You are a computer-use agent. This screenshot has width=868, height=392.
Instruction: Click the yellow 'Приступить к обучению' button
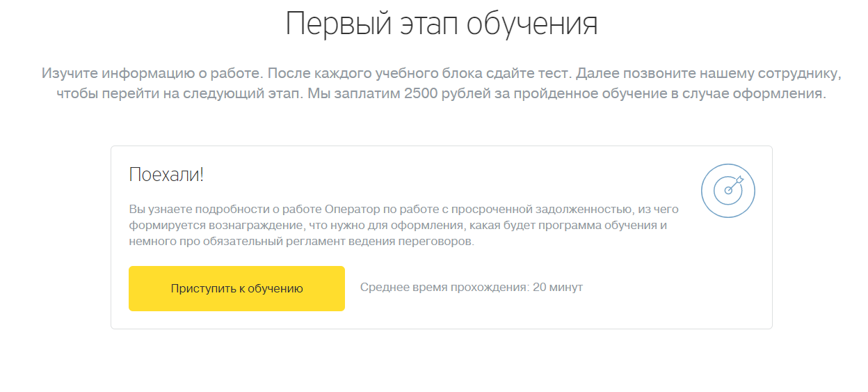(x=236, y=288)
